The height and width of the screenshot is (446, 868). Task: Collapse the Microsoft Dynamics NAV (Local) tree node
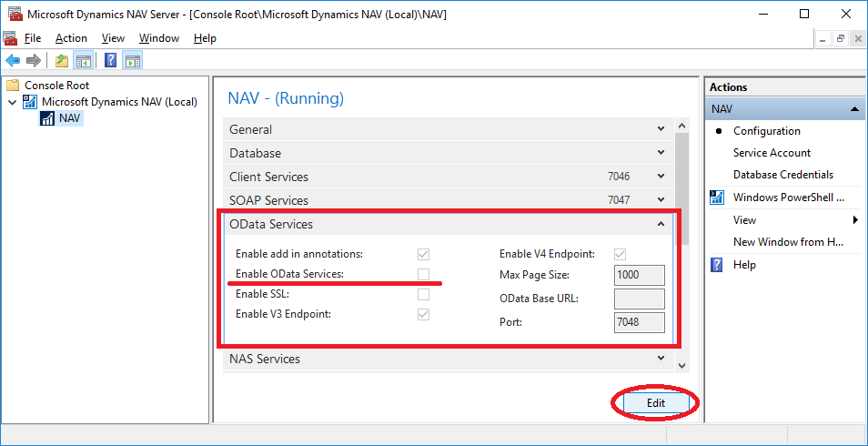click(12, 102)
